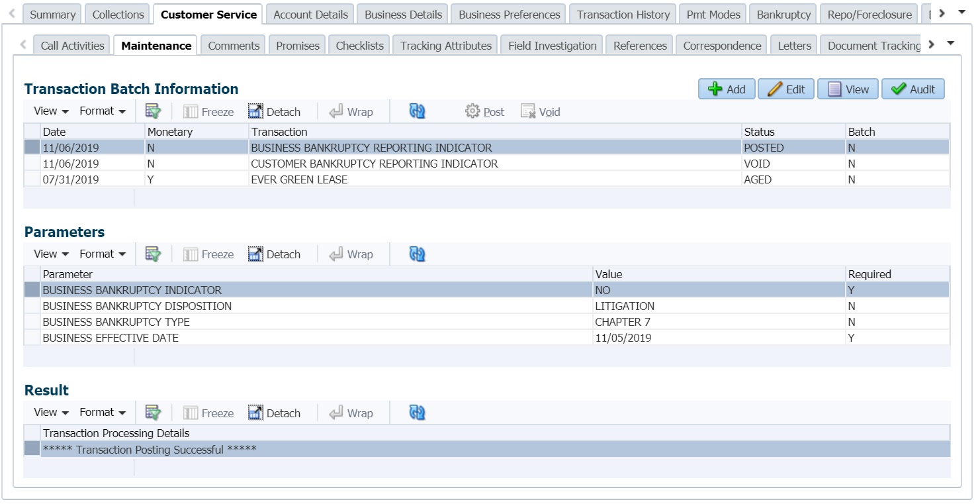980x504 pixels.
Task: Open the top-level tab list dropdown
Action: pos(961,13)
